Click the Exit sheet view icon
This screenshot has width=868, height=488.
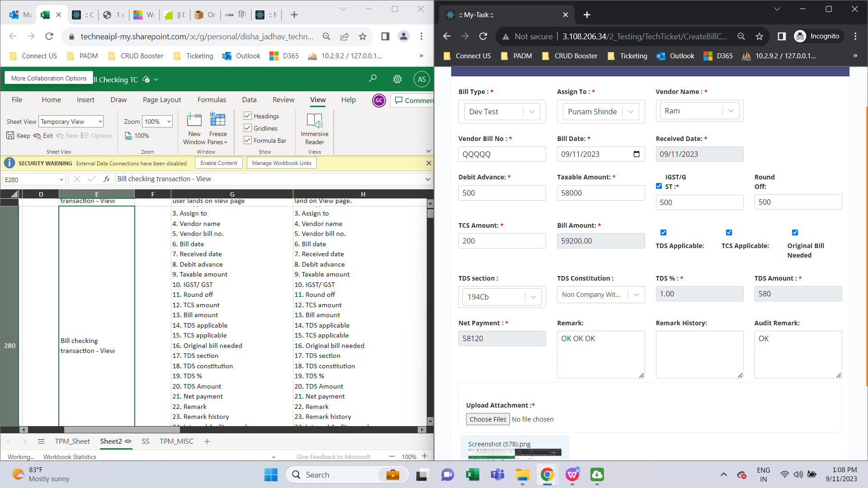coord(37,136)
